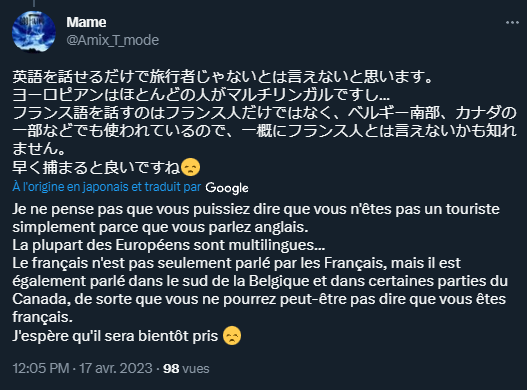527x390 pixels.
Task: Click the sentence starting "Je ne pense pas"
Action: 256,209
